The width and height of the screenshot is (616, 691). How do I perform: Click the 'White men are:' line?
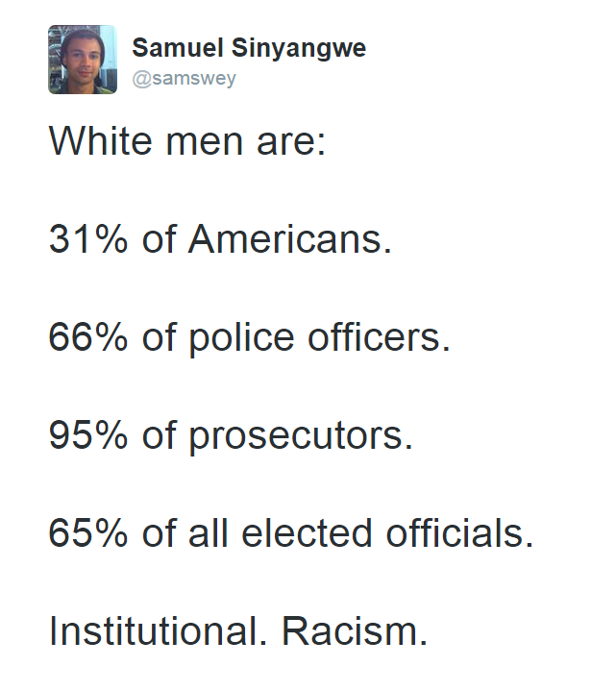tap(187, 141)
